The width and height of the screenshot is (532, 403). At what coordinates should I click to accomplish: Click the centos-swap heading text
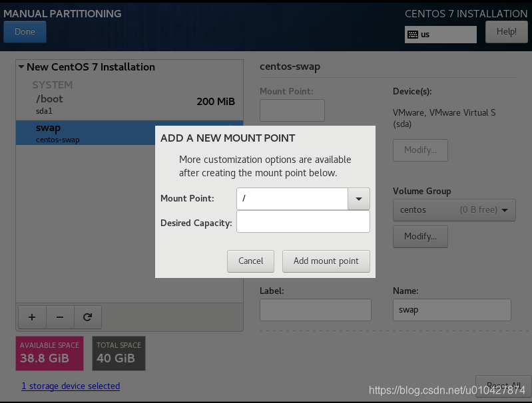(x=290, y=67)
